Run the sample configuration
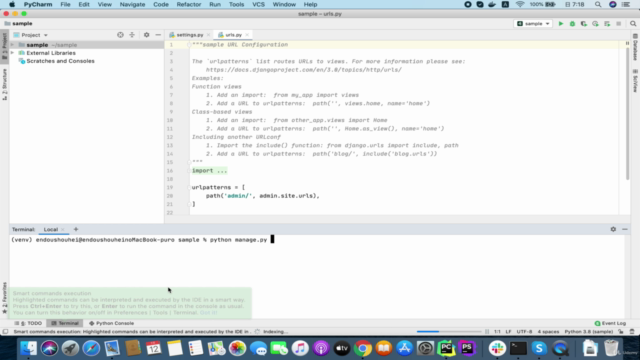 click(560, 24)
